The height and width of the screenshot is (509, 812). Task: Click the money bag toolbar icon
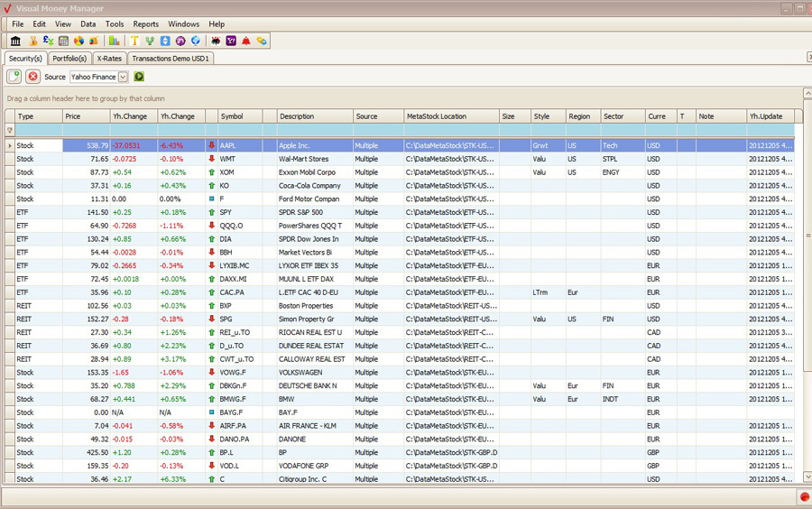click(x=33, y=41)
